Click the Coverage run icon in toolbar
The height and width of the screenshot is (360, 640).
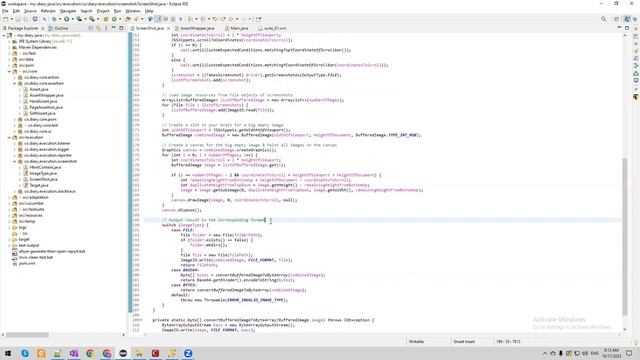point(79,19)
